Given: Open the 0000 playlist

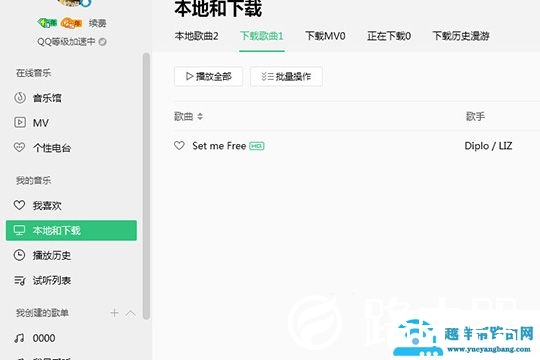Looking at the screenshot, I should (34, 338).
